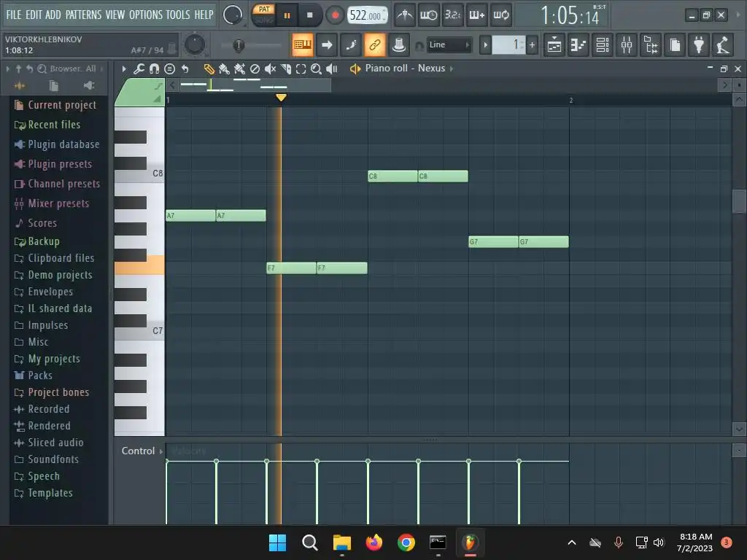The width and height of the screenshot is (747, 560).
Task: Open the tempo tapper icon
Action: click(x=723, y=44)
